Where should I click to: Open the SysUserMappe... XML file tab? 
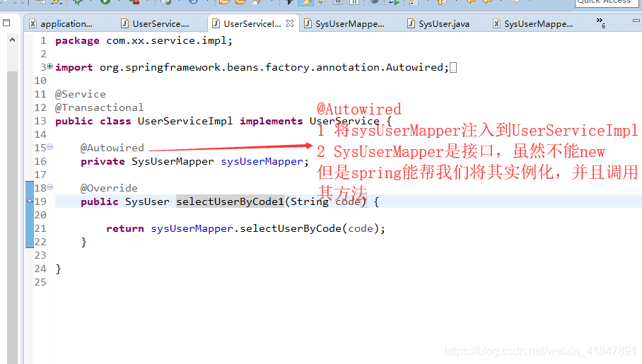pyautogui.click(x=534, y=24)
